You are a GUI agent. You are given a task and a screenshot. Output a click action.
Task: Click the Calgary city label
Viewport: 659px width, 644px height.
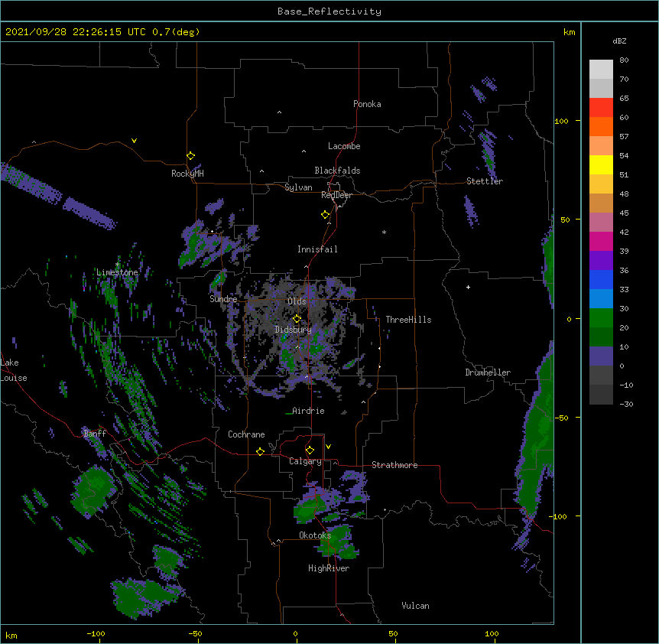pyautogui.click(x=305, y=461)
